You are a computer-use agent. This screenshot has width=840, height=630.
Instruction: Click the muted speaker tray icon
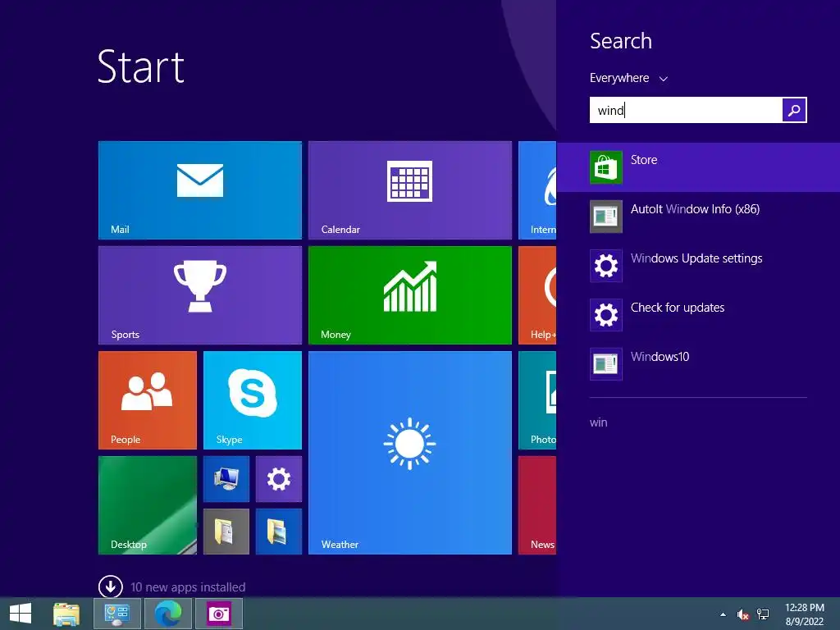click(742, 614)
